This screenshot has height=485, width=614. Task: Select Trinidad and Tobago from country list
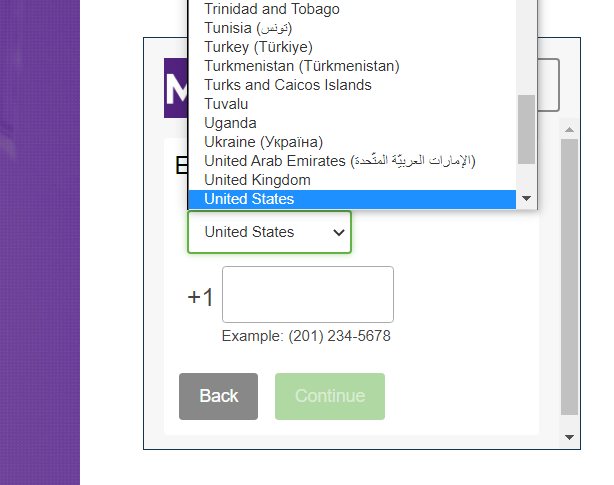(x=272, y=9)
